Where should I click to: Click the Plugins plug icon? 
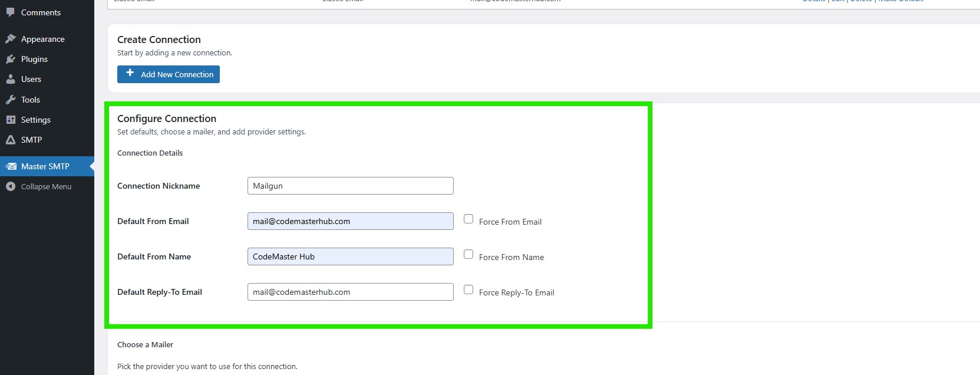[x=11, y=59]
